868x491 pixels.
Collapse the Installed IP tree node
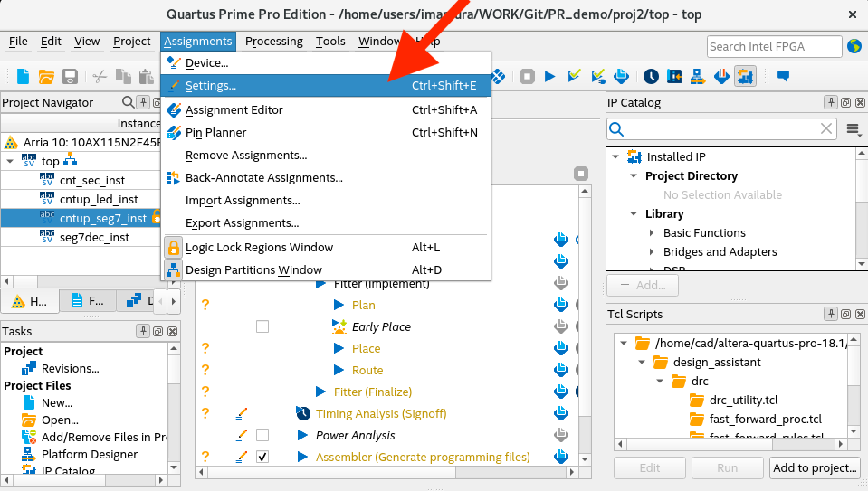(x=615, y=156)
